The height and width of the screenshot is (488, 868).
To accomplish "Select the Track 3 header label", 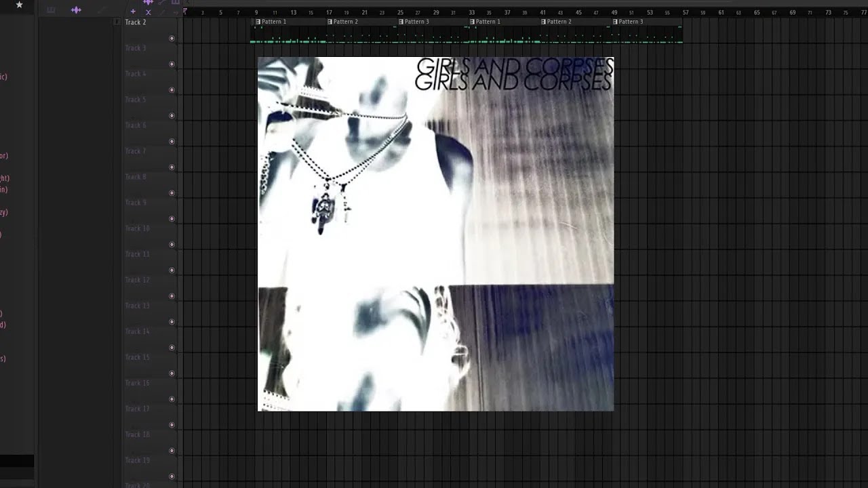I will tap(136, 48).
